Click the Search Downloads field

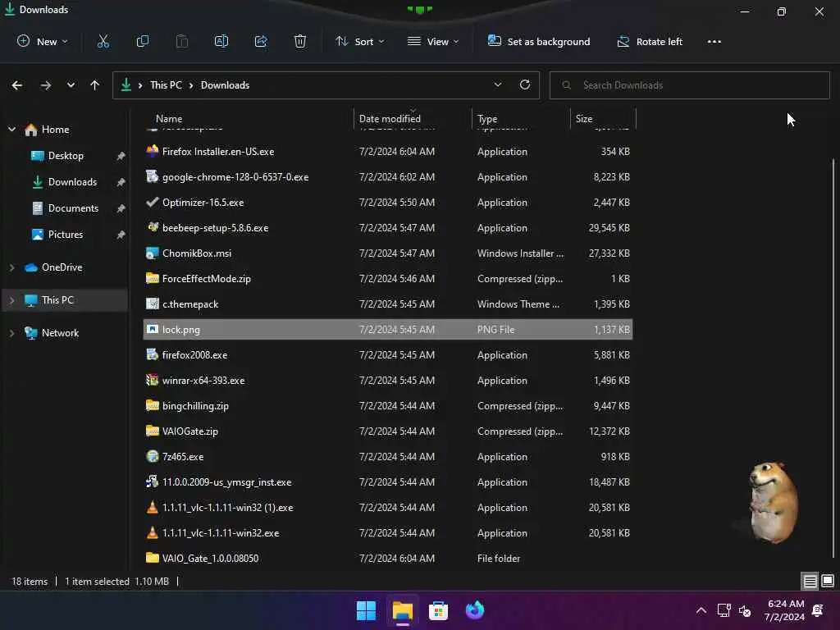pos(689,85)
